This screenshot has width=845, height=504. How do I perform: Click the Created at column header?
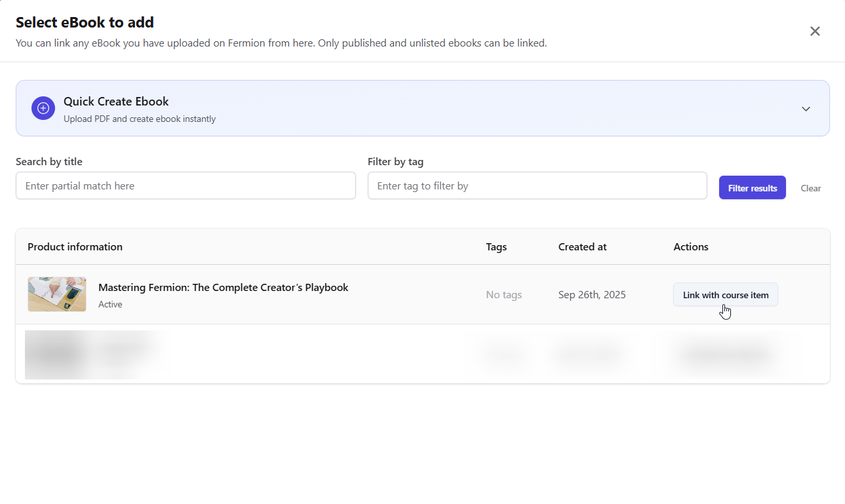(582, 247)
